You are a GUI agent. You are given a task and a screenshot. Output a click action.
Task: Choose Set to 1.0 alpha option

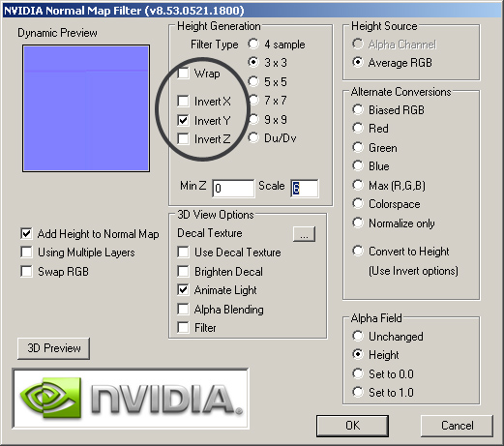click(x=358, y=392)
